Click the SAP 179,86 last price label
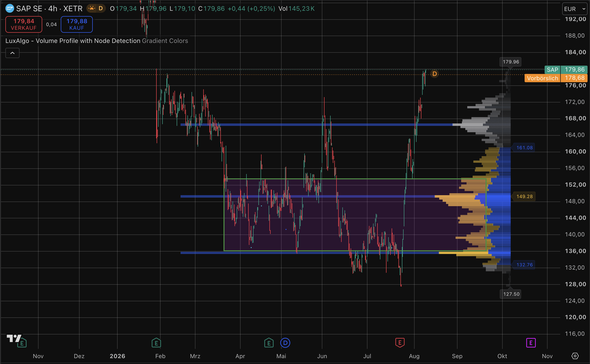The height and width of the screenshot is (364, 590). pos(566,70)
